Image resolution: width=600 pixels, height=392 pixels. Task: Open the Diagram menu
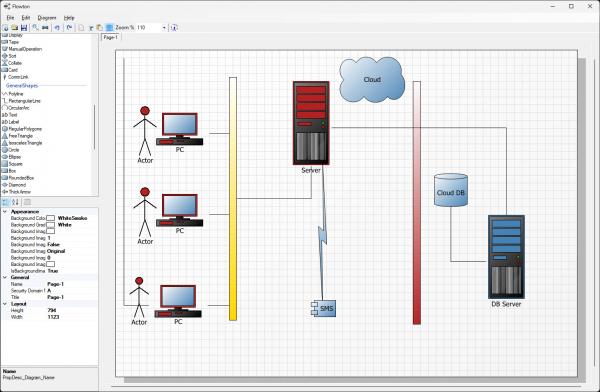47,18
